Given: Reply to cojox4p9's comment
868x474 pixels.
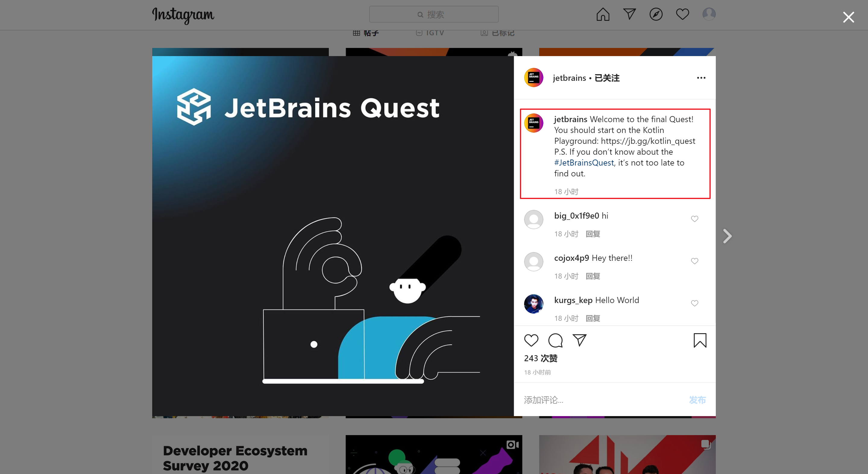Looking at the screenshot, I should pyautogui.click(x=593, y=276).
